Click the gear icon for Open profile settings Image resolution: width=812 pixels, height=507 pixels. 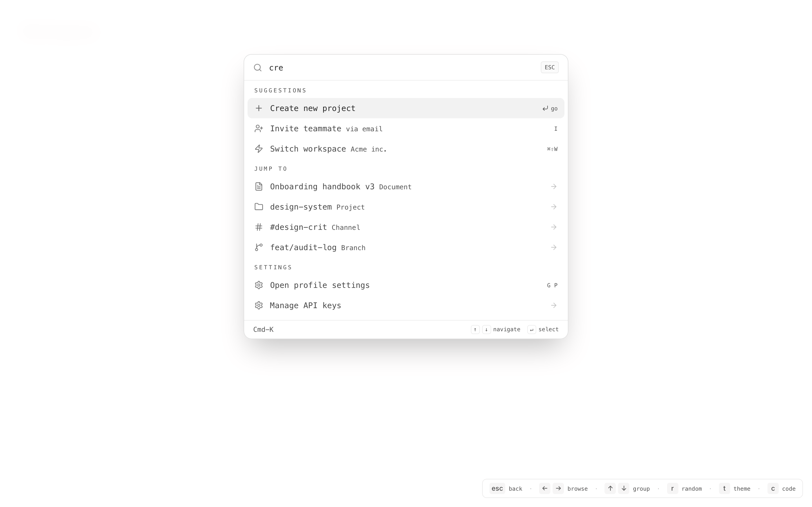[x=258, y=285]
